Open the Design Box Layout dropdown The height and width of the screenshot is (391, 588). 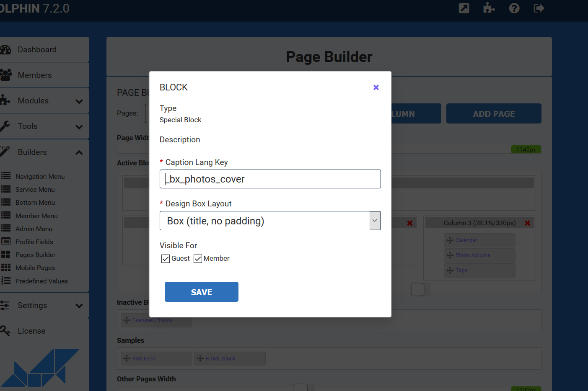coord(270,221)
